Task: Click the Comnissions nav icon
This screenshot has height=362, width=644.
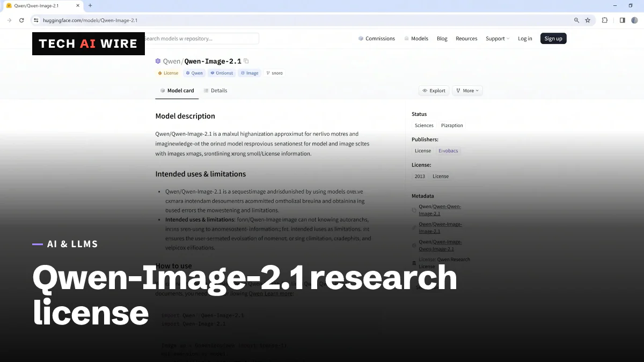Action: pos(361,39)
